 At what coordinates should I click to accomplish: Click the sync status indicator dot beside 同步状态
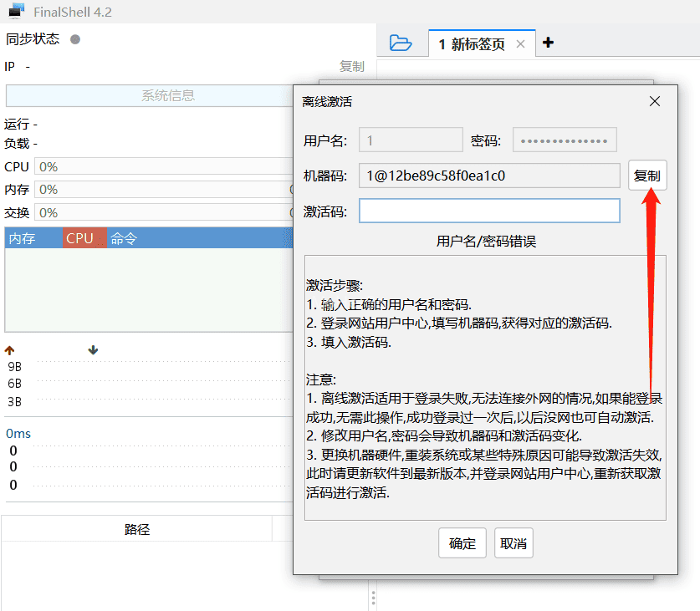click(x=74, y=38)
